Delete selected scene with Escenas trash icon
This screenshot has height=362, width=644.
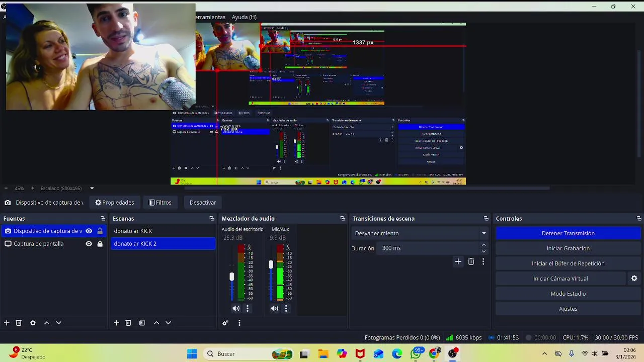(128, 323)
